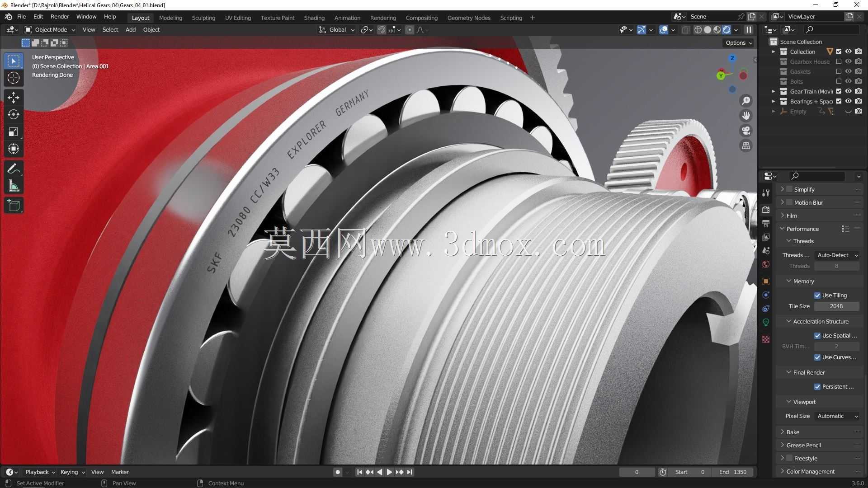Screen dimensions: 868x488
Task: Open the Playback popover
Action: pos(40,472)
